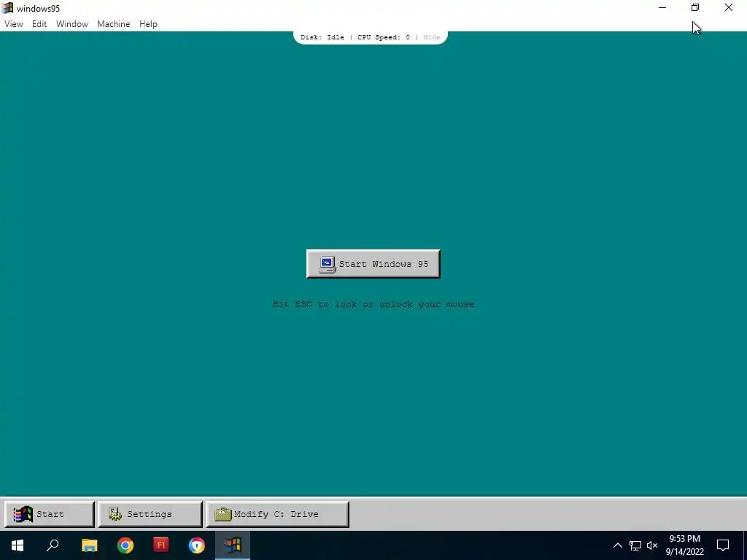Screen dimensions: 747x560
Task: Open the Windows Start menu in taskbar
Action: (x=18, y=545)
